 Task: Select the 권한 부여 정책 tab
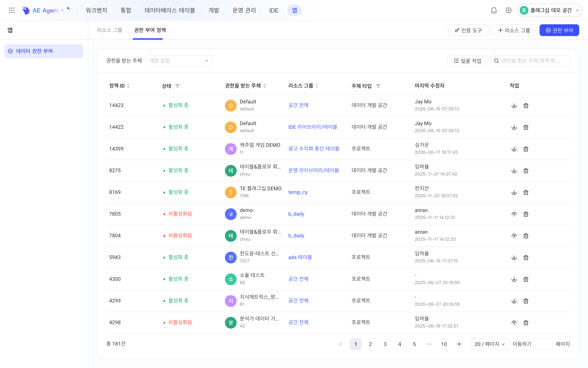(x=150, y=30)
